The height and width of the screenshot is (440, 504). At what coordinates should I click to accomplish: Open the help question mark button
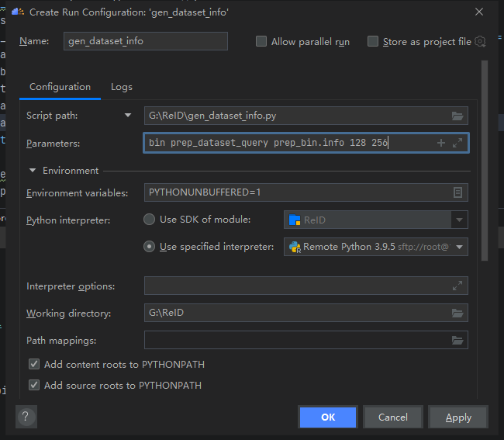[26, 417]
